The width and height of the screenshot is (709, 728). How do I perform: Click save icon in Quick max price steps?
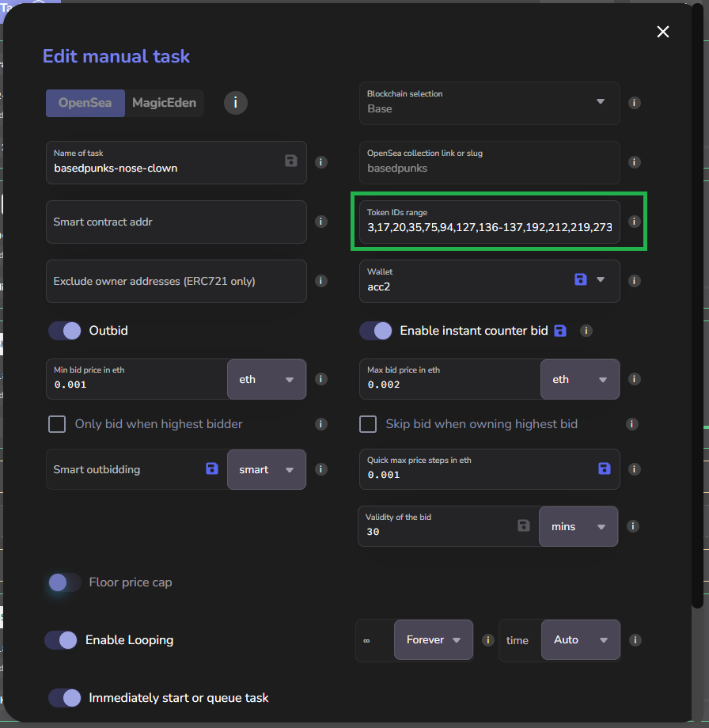tap(605, 468)
